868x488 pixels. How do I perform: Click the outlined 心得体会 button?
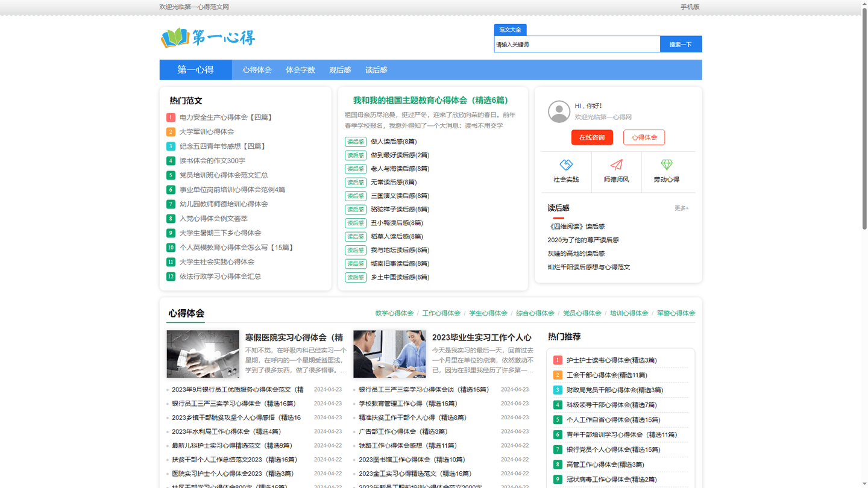[x=644, y=137]
